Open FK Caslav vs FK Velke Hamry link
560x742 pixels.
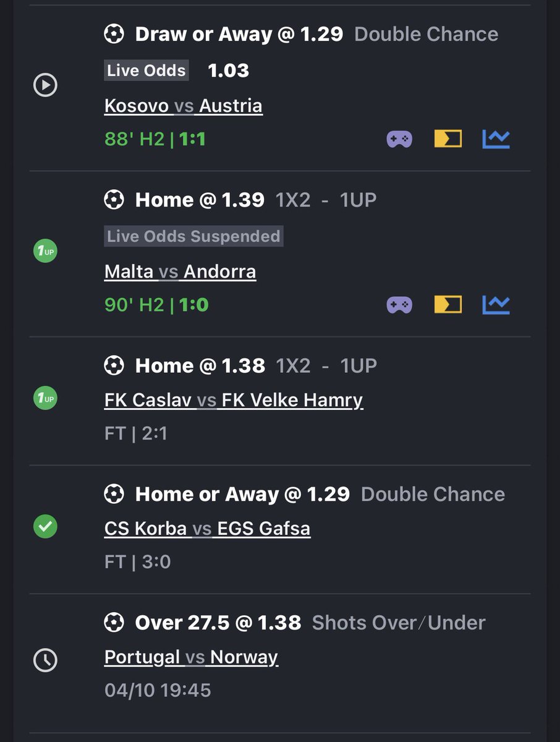(x=234, y=400)
